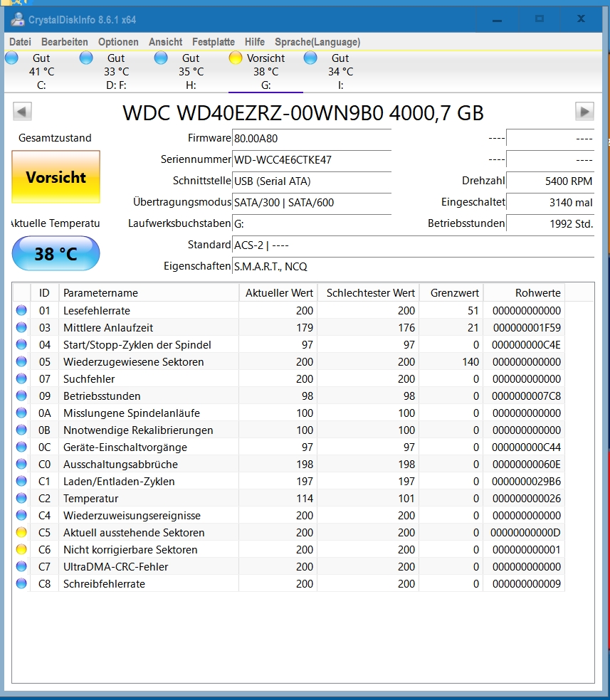Click status dot of Temperatur row

pos(21,498)
